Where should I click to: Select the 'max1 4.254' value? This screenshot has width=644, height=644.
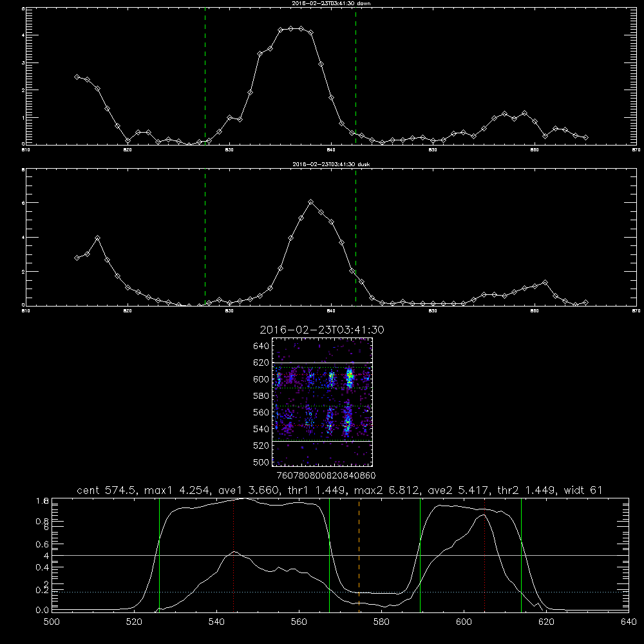(x=175, y=490)
